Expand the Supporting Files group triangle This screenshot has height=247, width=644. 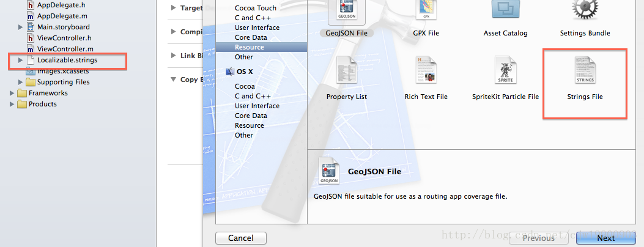[20, 82]
